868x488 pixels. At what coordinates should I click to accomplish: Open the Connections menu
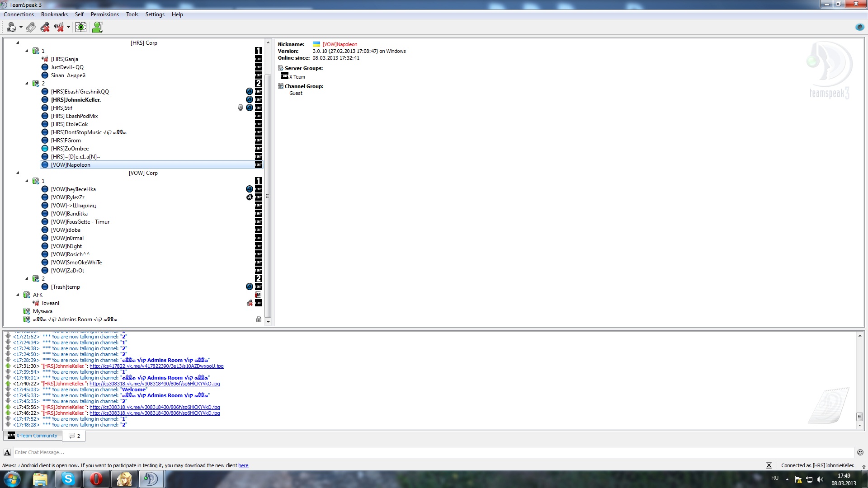tap(19, 14)
